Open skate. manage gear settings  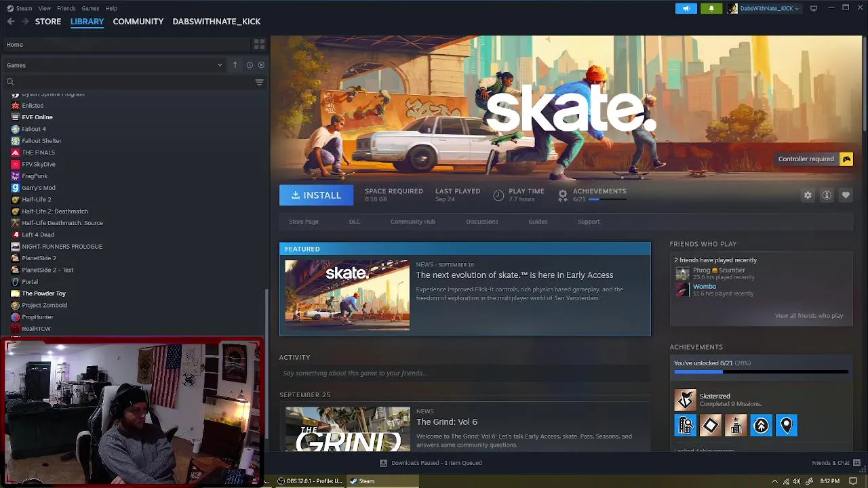click(x=808, y=195)
